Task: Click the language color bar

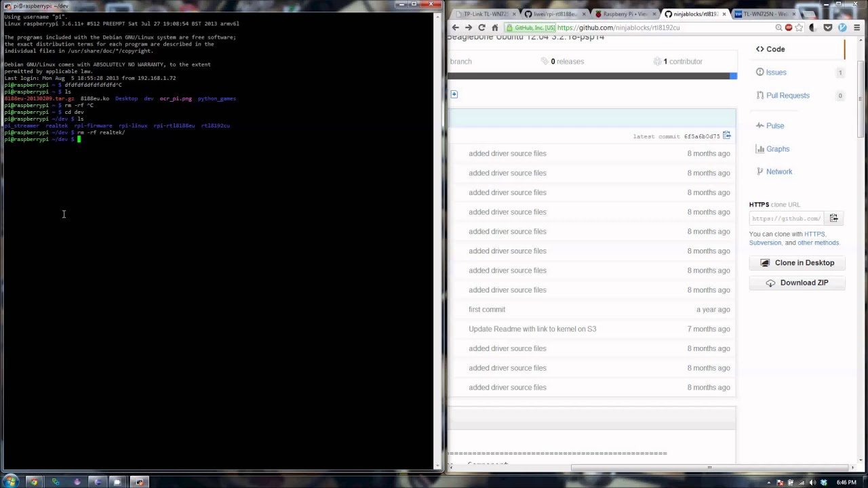Action: (591, 76)
